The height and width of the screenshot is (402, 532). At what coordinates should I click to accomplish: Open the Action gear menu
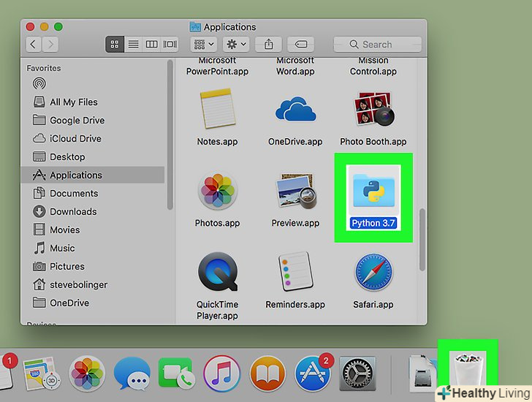236,45
